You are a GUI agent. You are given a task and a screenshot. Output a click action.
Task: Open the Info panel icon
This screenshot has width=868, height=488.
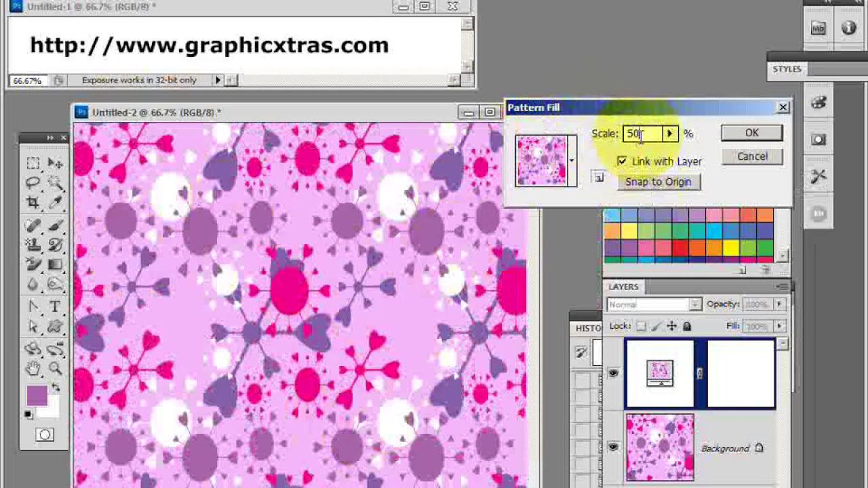(x=849, y=28)
